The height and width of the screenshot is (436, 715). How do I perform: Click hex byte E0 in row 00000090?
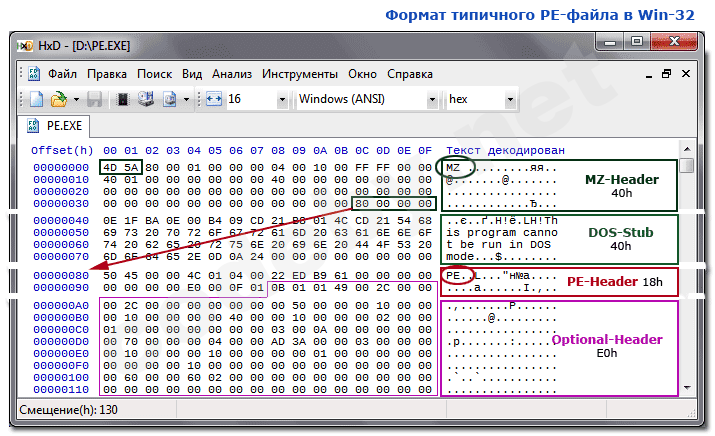(x=194, y=288)
